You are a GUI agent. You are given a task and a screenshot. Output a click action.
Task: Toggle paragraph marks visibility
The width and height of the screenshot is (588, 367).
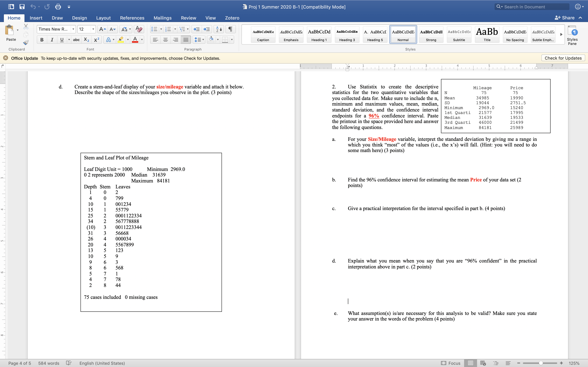click(230, 29)
